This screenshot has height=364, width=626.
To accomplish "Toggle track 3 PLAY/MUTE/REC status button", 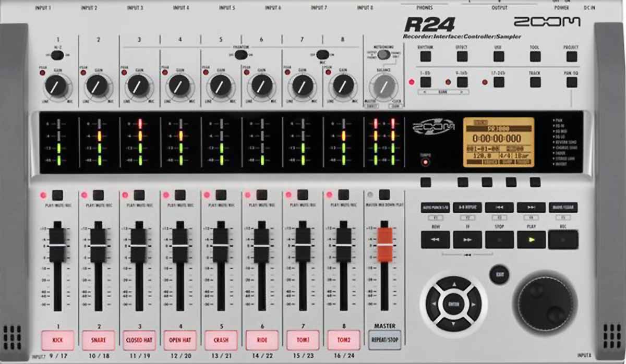I will tap(139, 195).
